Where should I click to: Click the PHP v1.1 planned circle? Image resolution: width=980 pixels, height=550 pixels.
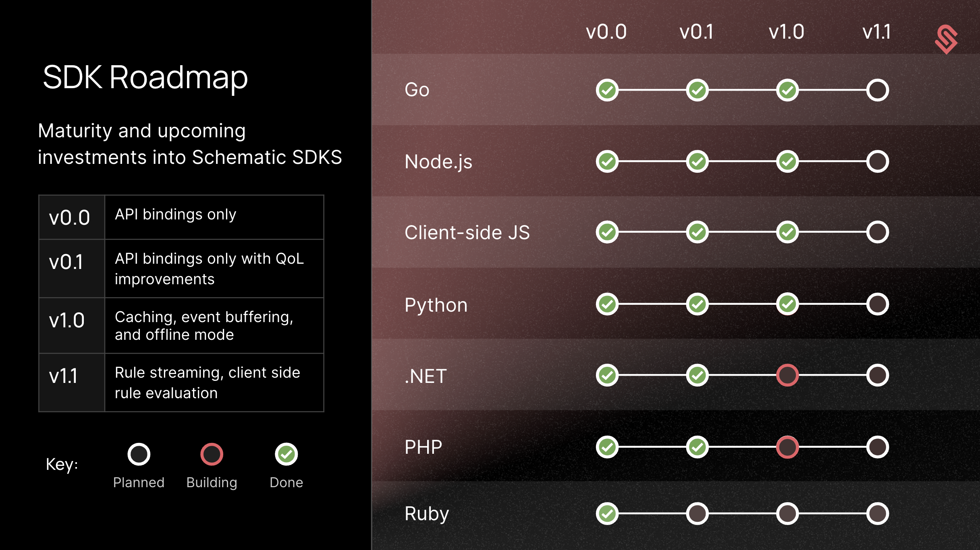(878, 447)
